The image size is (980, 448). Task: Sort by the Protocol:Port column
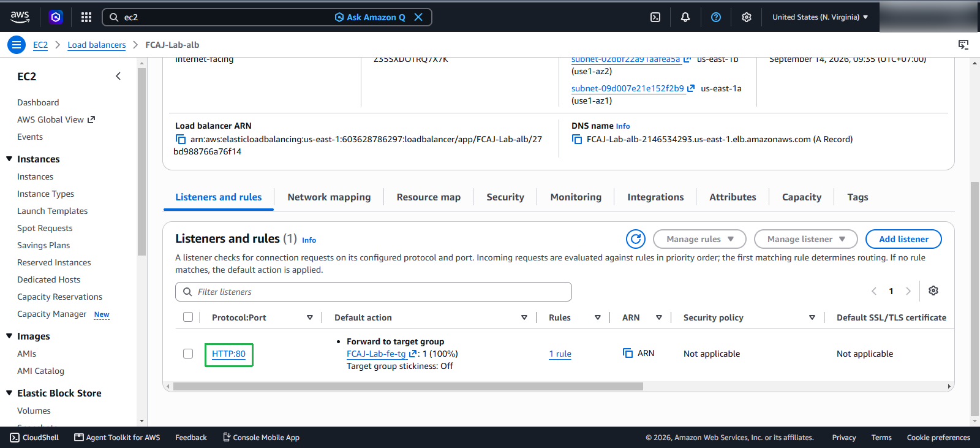pyautogui.click(x=310, y=317)
